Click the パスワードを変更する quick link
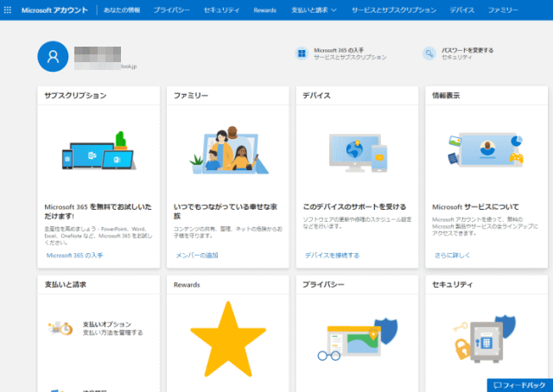Image resolution: width=553 pixels, height=392 pixels. click(x=467, y=50)
